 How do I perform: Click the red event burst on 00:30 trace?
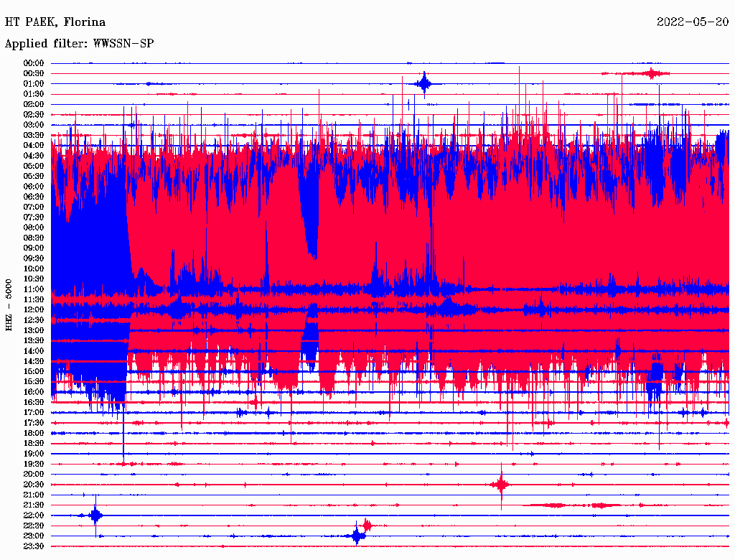click(651, 74)
